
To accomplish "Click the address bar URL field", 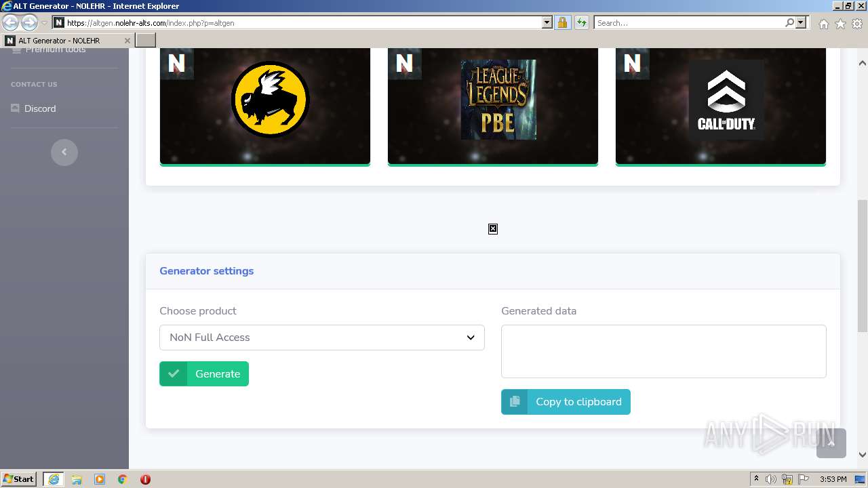I will (303, 22).
